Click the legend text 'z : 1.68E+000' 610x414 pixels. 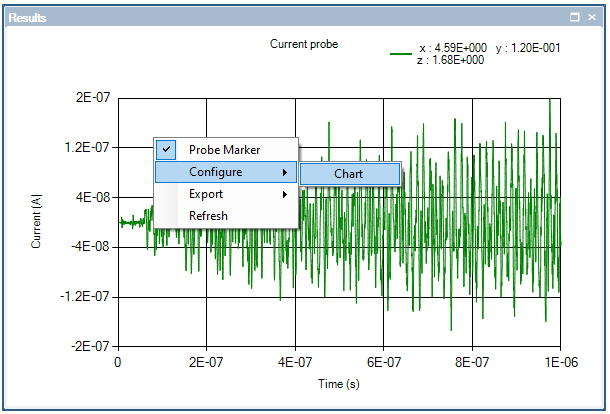pos(450,60)
